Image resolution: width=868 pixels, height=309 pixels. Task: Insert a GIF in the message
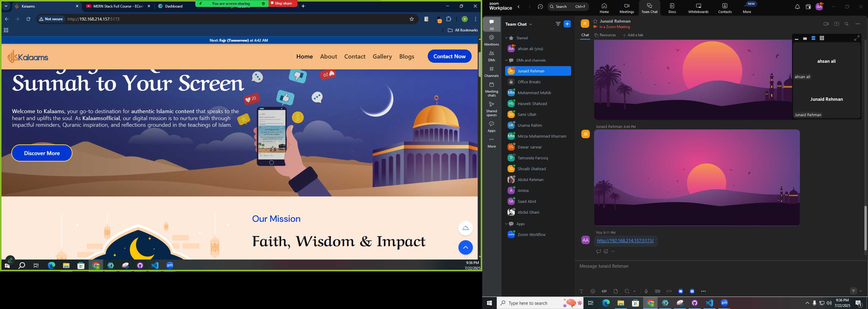click(604, 291)
